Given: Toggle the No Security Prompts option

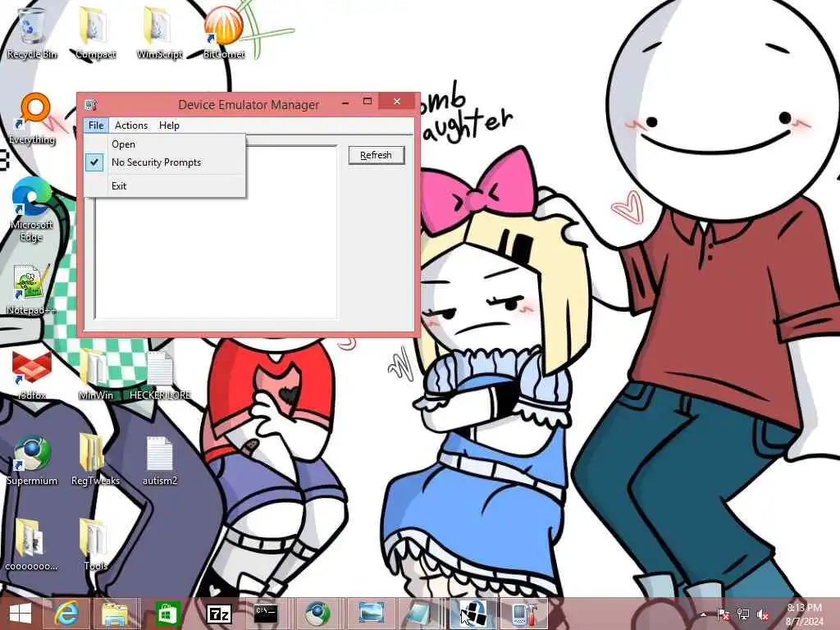Looking at the screenshot, I should click(x=165, y=162).
